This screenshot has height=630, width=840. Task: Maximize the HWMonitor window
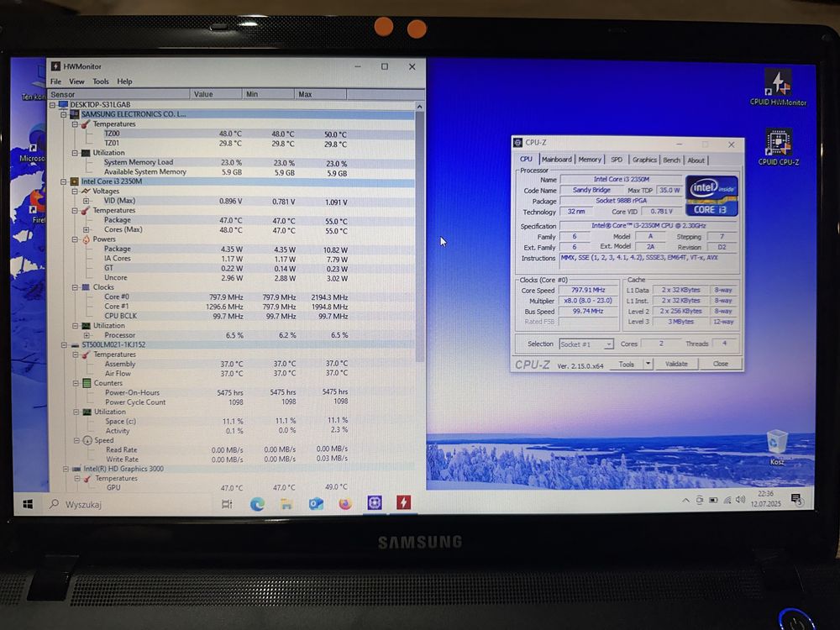coord(385,66)
